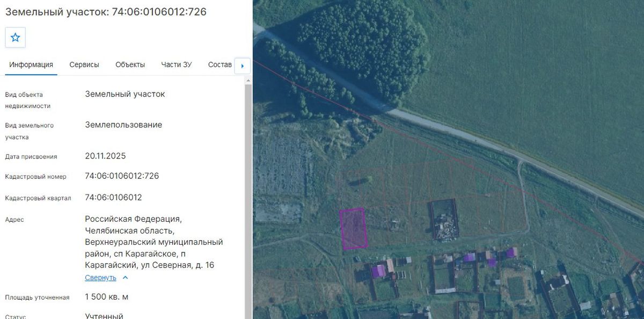This screenshot has width=644, height=319.
Task: Select the label Кадастровый номер
Action: (x=36, y=177)
